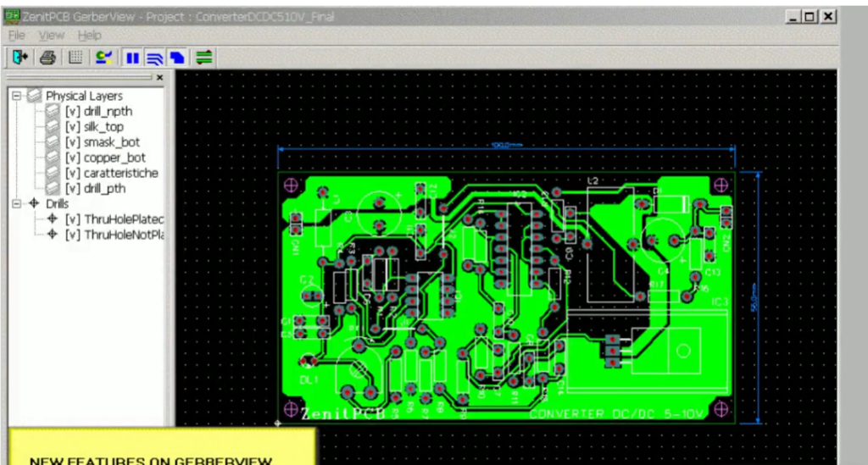Click the drill_npth layer icon
This screenshot has width=868, height=465.
click(x=53, y=111)
